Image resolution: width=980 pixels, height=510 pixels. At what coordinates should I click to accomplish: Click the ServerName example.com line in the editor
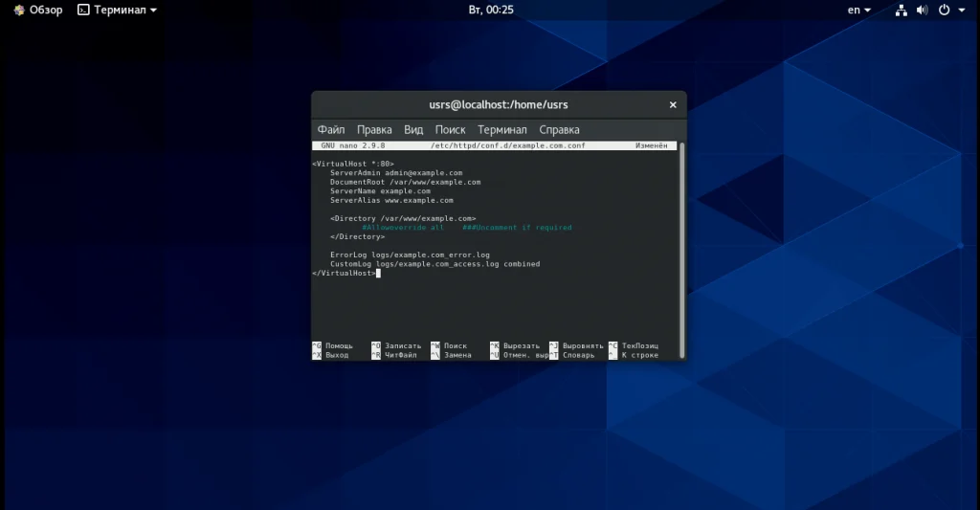click(x=380, y=191)
